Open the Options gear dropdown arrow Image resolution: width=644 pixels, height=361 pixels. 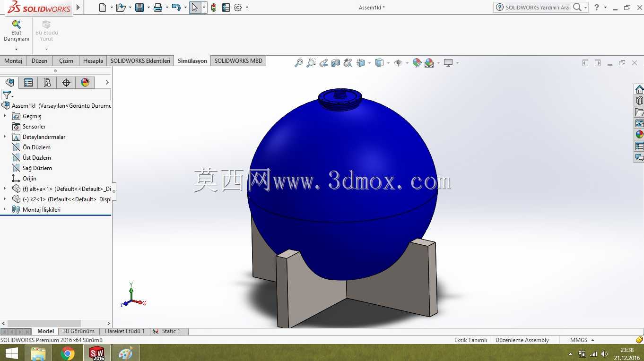tap(247, 8)
